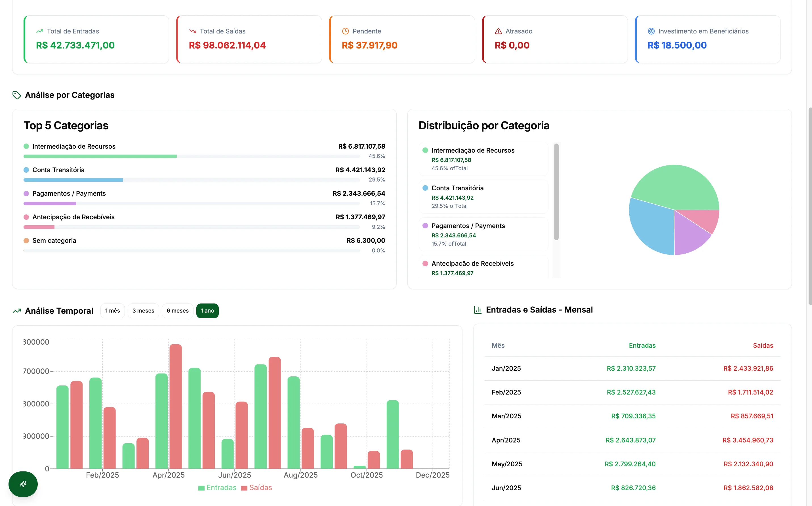The width and height of the screenshot is (812, 506).
Task: Click the May/2025 row label
Action: [x=507, y=464]
